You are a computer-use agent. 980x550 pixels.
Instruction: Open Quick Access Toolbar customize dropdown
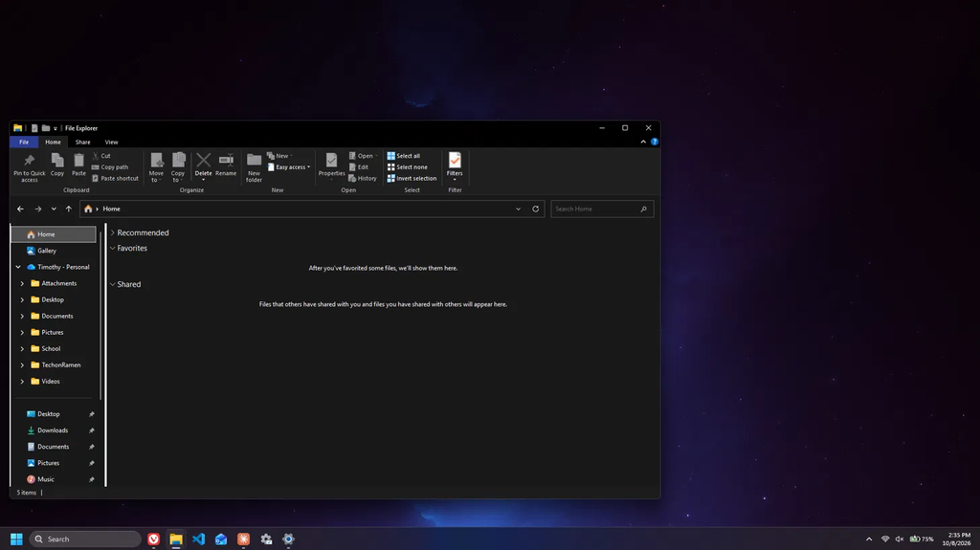pyautogui.click(x=55, y=128)
